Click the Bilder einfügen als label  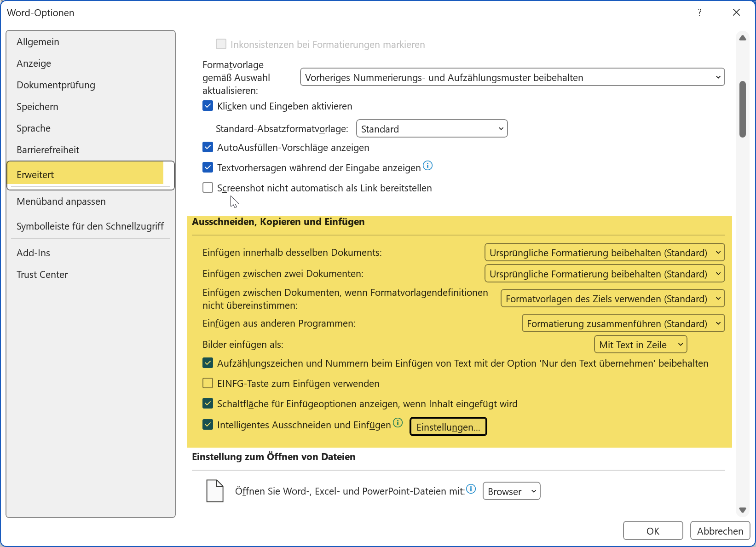coord(243,345)
